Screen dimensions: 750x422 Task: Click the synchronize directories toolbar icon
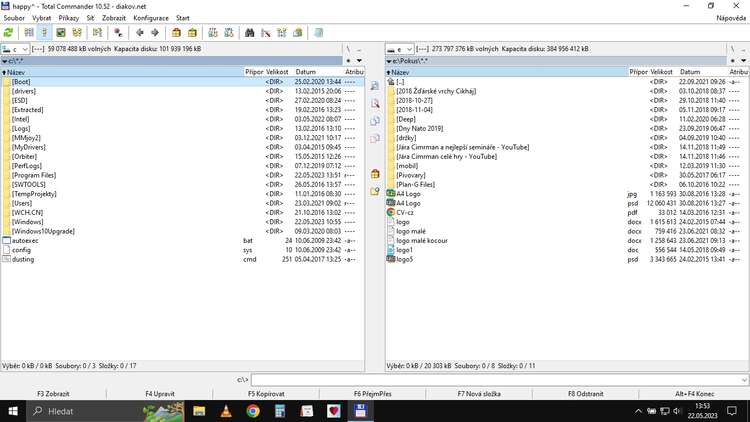coord(282,33)
